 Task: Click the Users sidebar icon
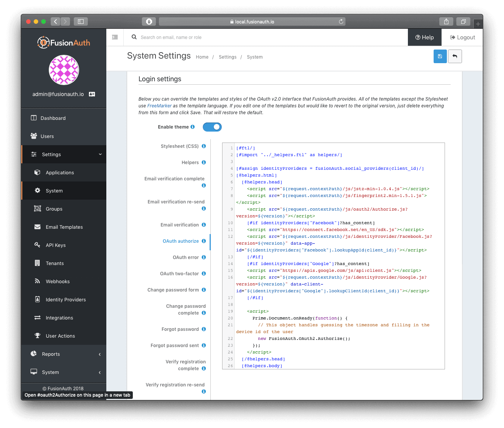[34, 136]
